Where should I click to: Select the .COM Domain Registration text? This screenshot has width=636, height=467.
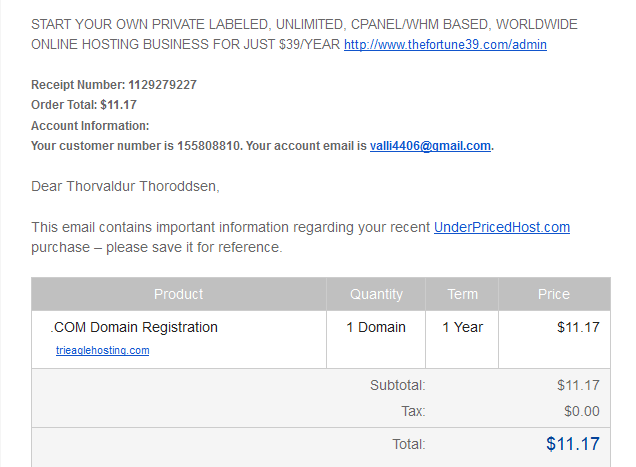tap(134, 327)
